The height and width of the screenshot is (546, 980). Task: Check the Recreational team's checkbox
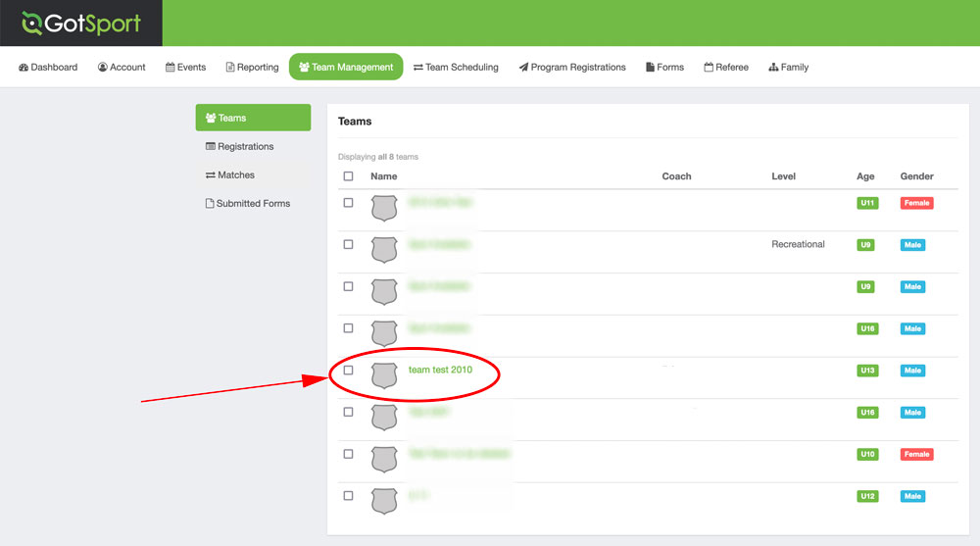[348, 244]
